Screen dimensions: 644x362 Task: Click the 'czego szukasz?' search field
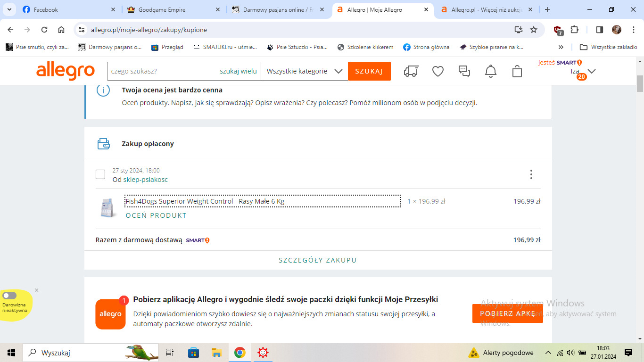tap(160, 71)
